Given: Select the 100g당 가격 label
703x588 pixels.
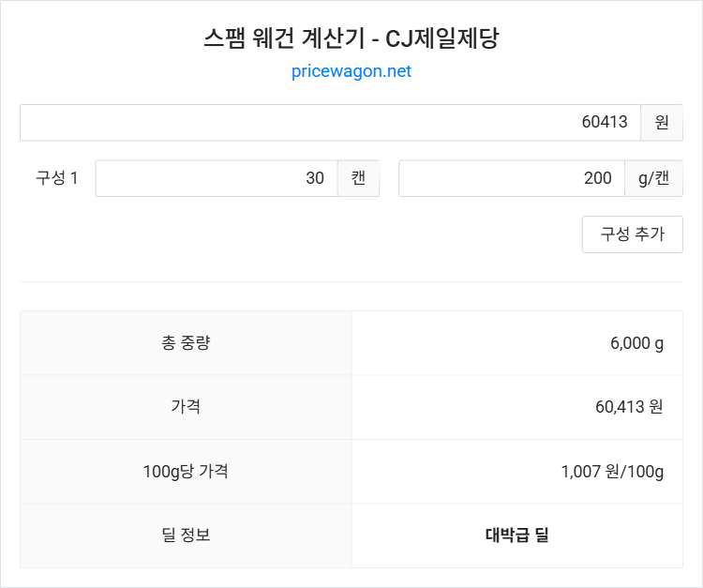Looking at the screenshot, I should point(186,472).
